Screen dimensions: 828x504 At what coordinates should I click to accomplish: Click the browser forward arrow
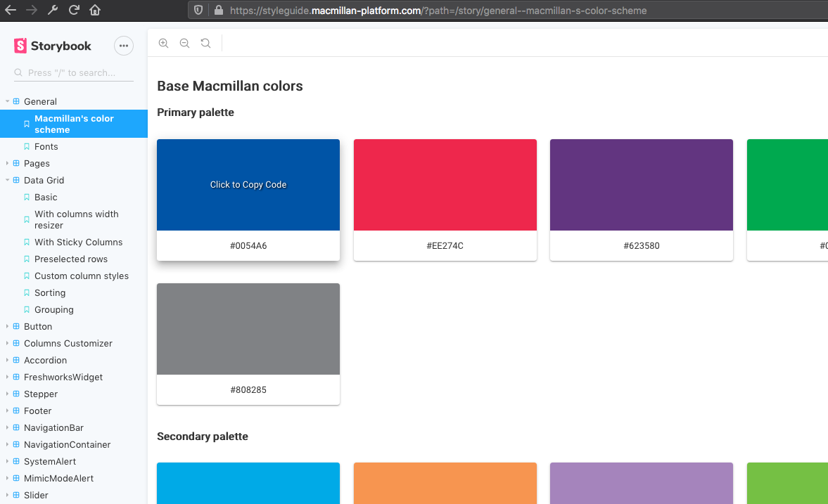point(32,10)
